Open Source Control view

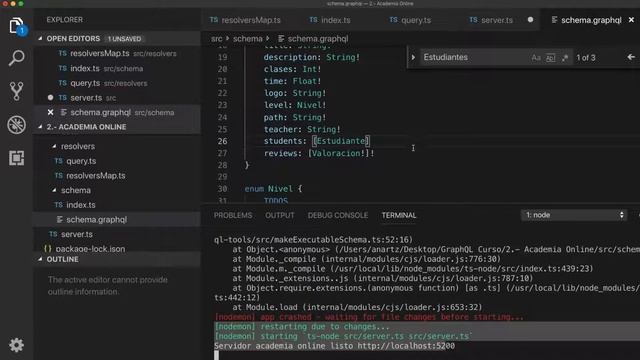[x=16, y=91]
